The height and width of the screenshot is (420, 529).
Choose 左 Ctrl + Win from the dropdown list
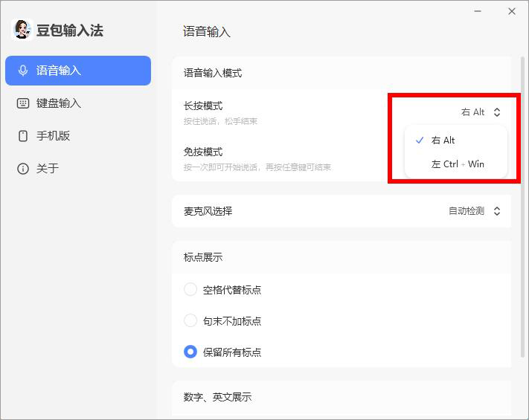tap(456, 164)
